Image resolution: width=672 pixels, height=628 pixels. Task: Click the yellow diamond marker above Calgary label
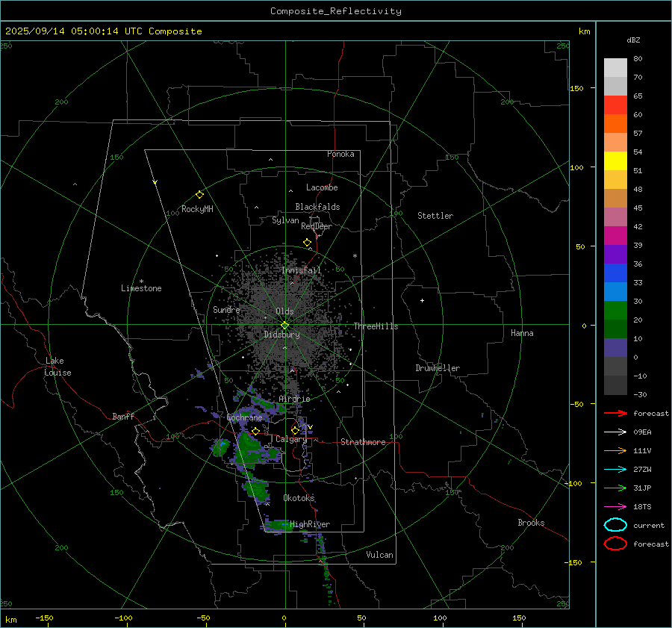click(x=295, y=430)
